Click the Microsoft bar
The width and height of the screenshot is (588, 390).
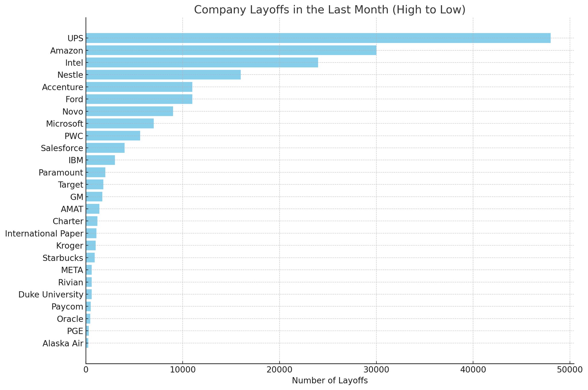pos(119,124)
